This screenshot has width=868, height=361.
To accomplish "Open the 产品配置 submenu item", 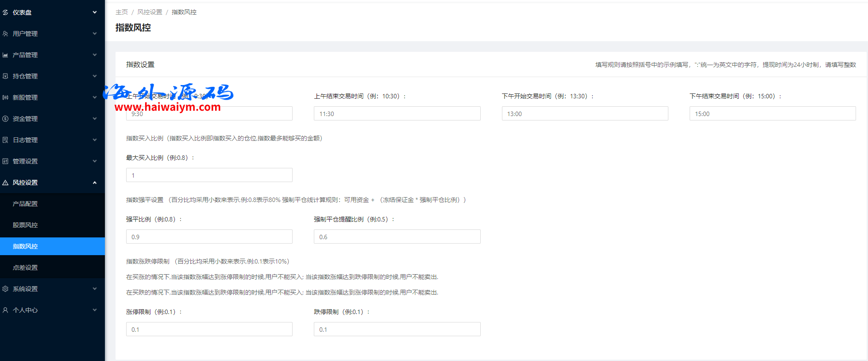I will pyautogui.click(x=25, y=204).
